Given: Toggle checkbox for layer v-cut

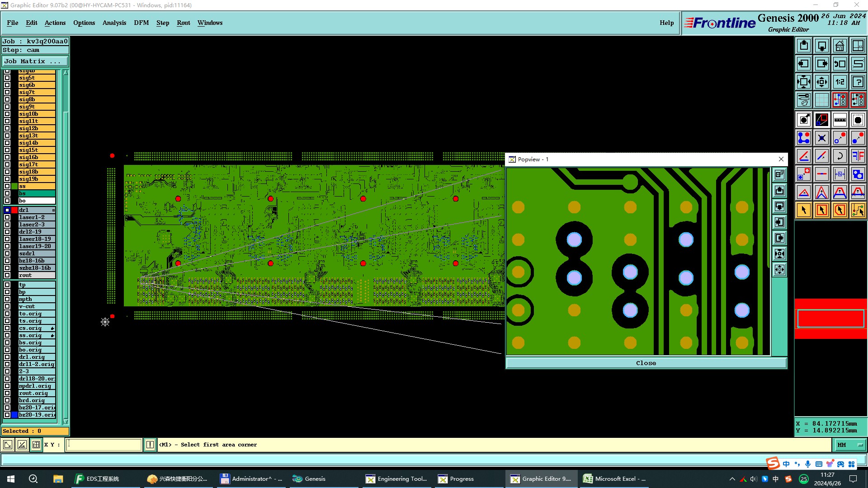Looking at the screenshot, I should pyautogui.click(x=7, y=306).
